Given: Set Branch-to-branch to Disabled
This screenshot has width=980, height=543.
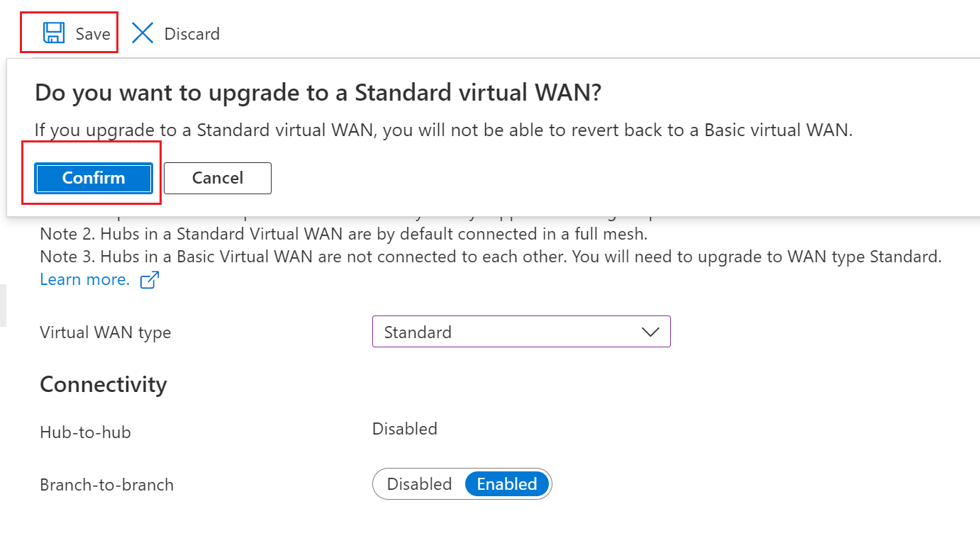Looking at the screenshot, I should 419,484.
